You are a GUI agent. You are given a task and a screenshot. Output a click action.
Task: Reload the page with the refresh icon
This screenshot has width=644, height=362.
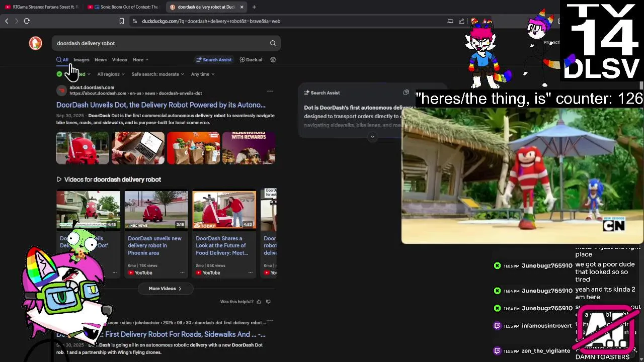(27, 21)
